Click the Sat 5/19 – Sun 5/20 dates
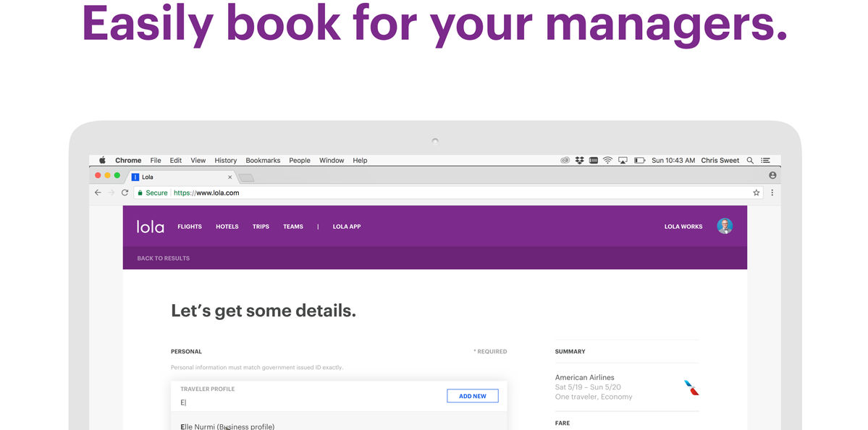Screen dimensions: 868x430 tap(588, 387)
